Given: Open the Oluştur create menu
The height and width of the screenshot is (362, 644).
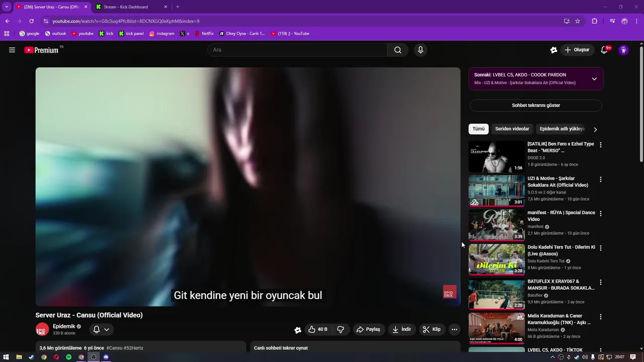Looking at the screenshot, I should (x=577, y=50).
